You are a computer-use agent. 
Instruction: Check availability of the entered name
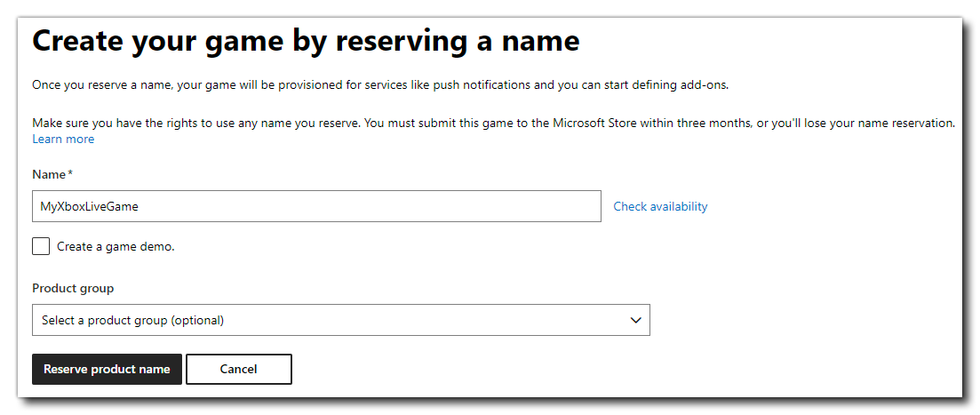point(661,206)
